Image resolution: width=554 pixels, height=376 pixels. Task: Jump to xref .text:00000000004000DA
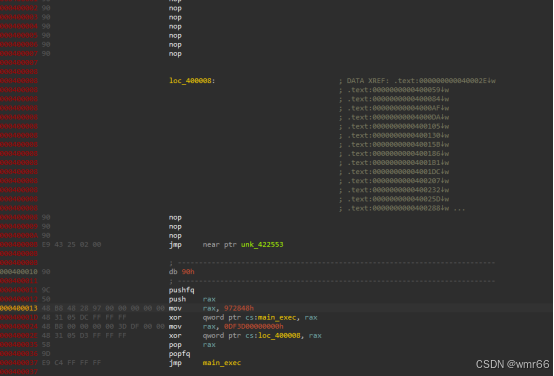tap(398, 117)
